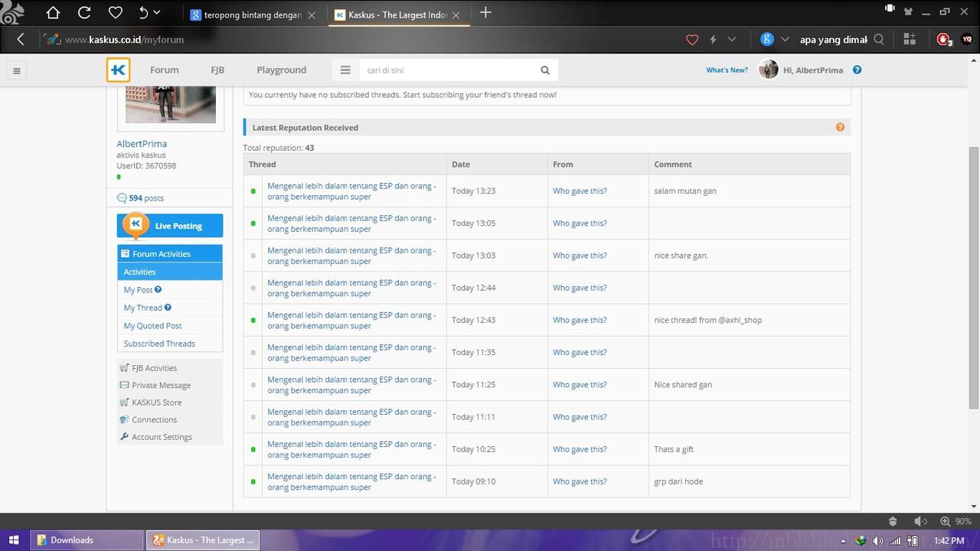Click the browser home icon
The image size is (980, 551).
click(x=53, y=12)
